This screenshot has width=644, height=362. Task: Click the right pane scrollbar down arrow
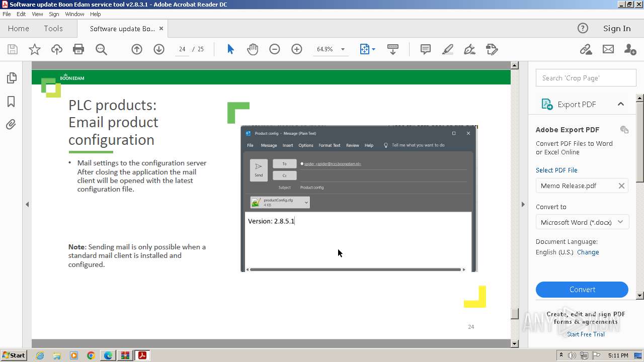[640, 296]
